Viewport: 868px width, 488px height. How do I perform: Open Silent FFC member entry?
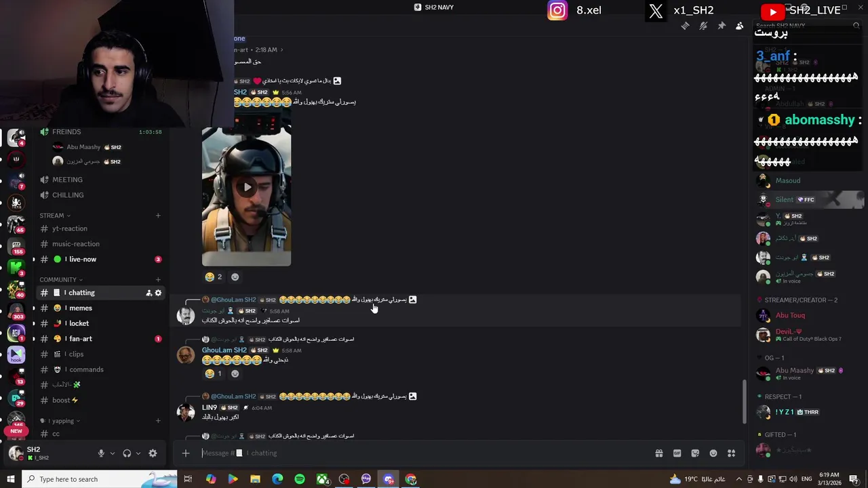point(808,199)
